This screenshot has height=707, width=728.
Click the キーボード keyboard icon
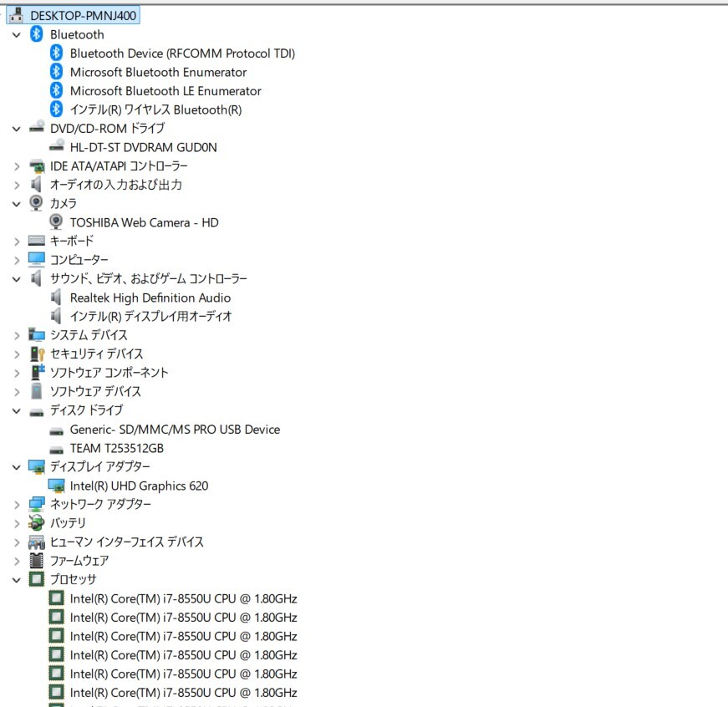click(x=37, y=241)
